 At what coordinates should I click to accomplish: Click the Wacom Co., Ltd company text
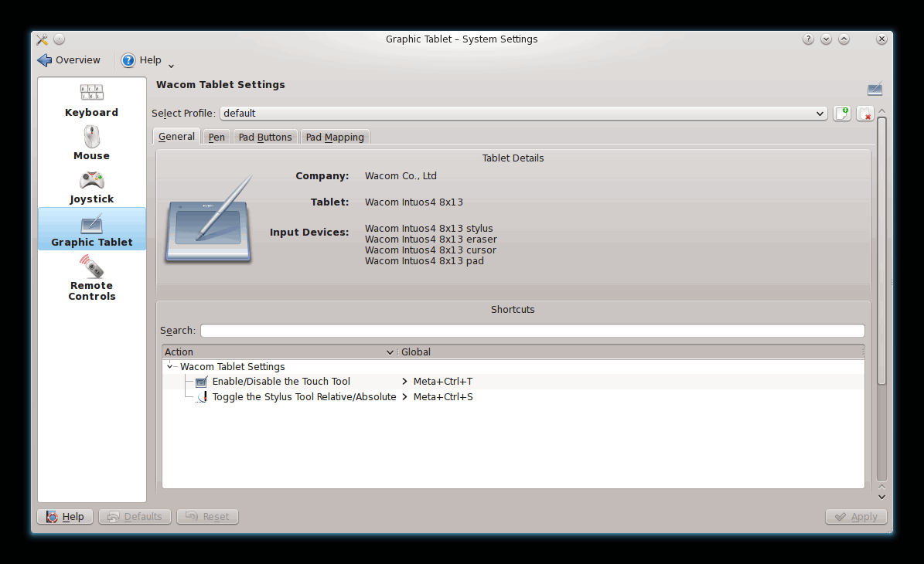(x=401, y=175)
